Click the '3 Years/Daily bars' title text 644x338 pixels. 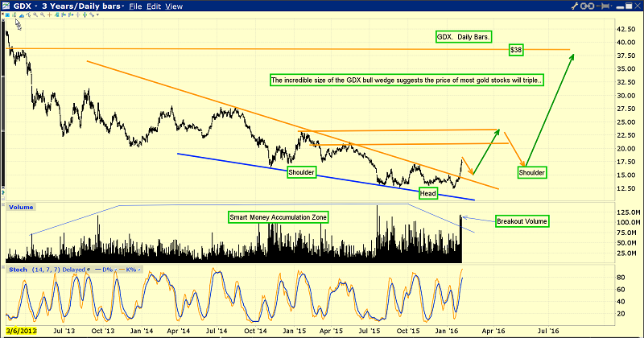(81, 6)
